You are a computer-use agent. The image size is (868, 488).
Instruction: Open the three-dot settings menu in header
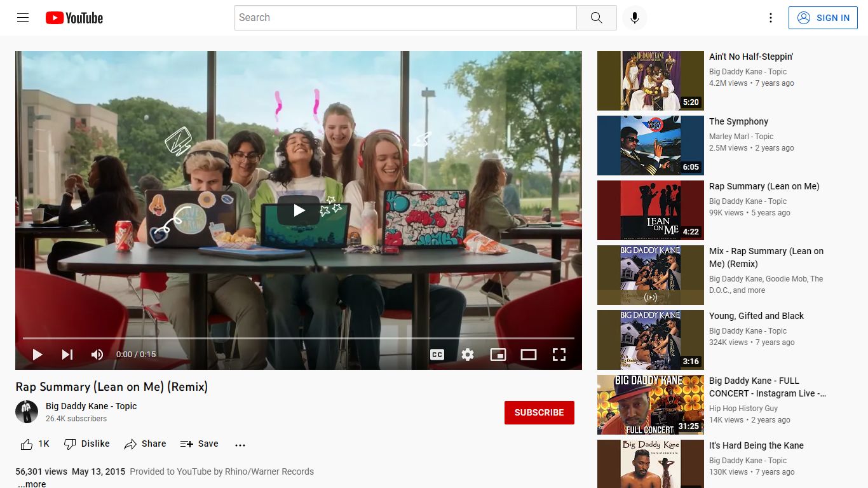771,18
